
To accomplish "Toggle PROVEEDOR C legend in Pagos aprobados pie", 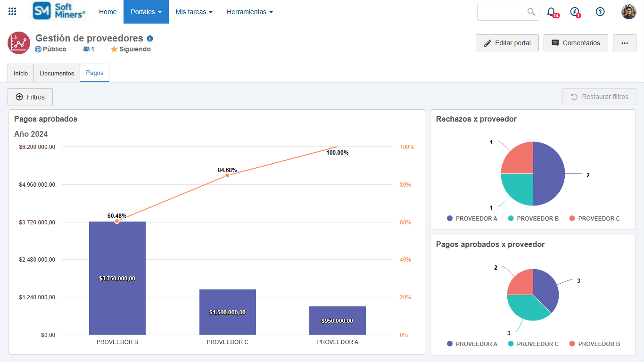I will (533, 344).
